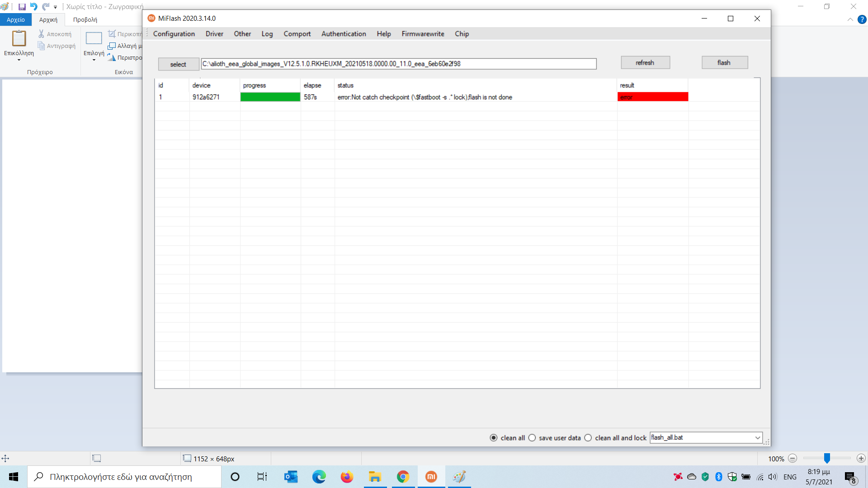Click the refresh button in MiFlash

(645, 62)
